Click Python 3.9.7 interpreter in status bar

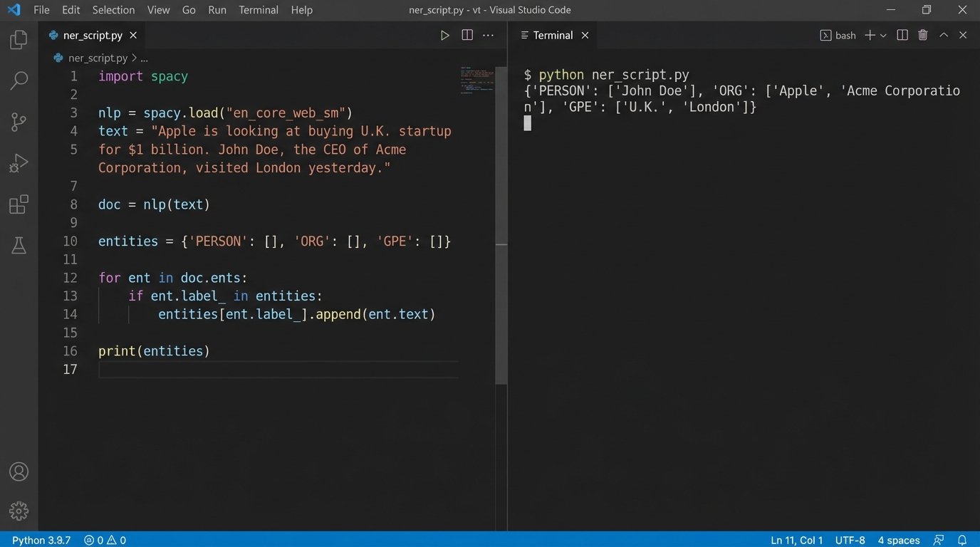(x=41, y=540)
